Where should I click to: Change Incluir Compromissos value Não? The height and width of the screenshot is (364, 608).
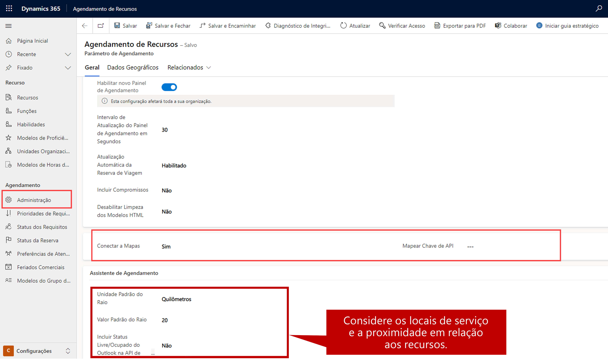click(167, 190)
